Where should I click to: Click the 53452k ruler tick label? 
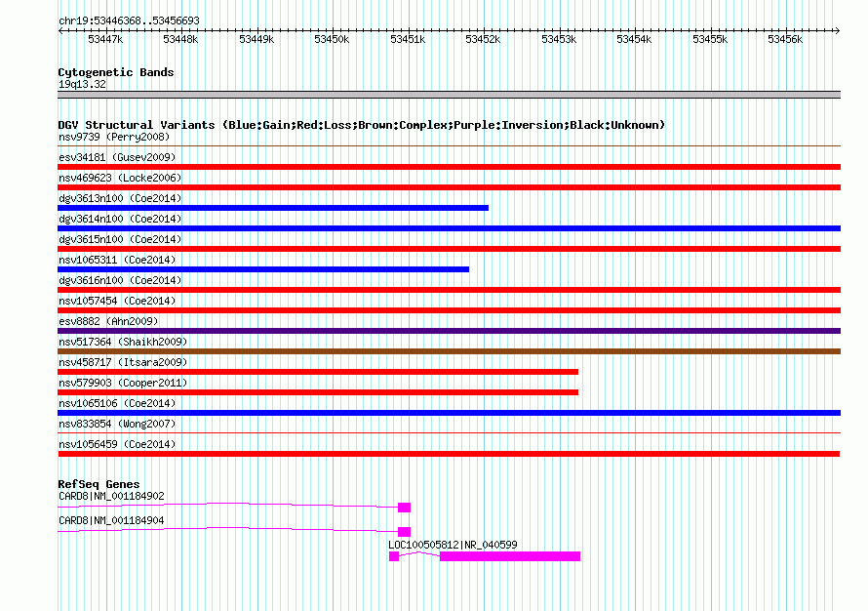(483, 39)
